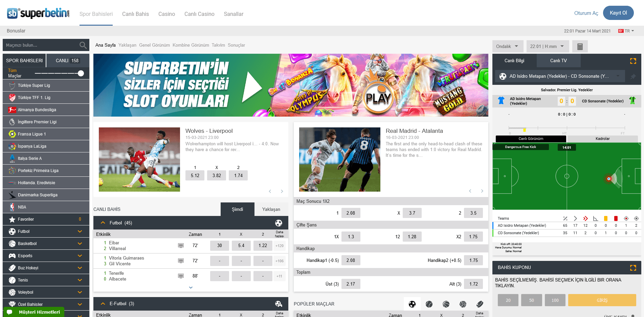Select hockey filter in Popüler Maçlar

480,304
